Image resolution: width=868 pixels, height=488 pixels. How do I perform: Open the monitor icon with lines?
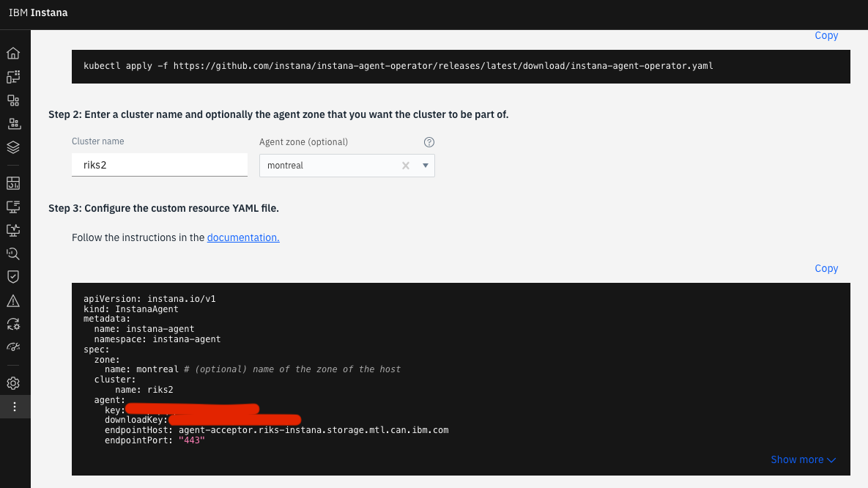pos(13,207)
